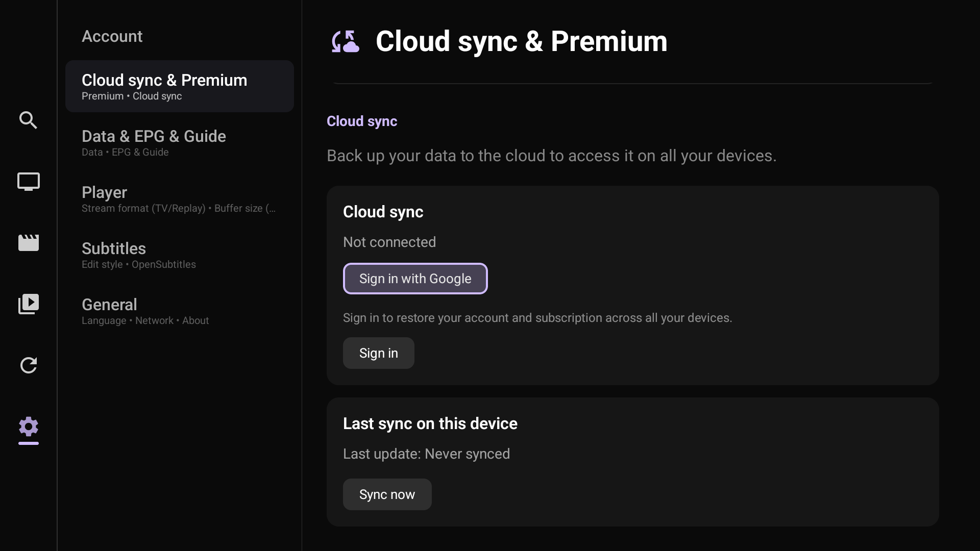
Task: Open the Player settings section
Action: point(179,198)
